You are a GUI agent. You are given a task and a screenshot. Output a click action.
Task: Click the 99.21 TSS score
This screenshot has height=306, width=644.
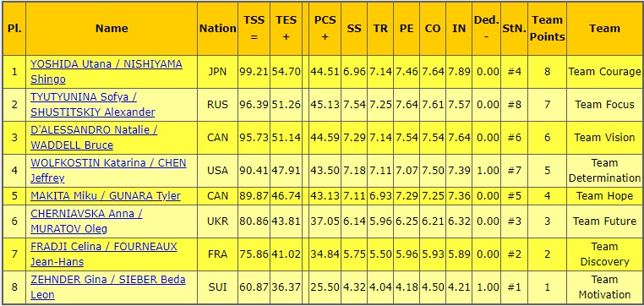click(254, 72)
